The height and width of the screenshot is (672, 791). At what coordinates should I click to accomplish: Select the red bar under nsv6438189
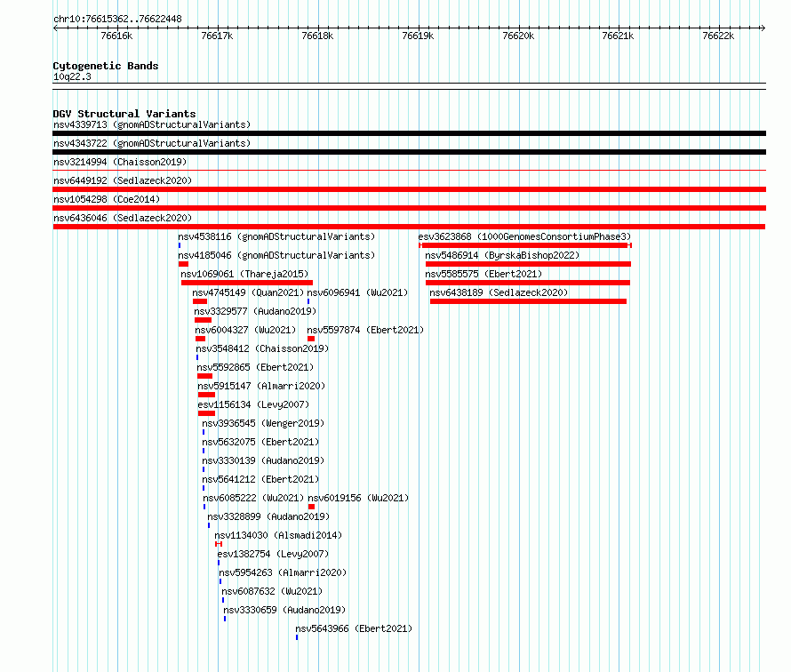pos(528,301)
